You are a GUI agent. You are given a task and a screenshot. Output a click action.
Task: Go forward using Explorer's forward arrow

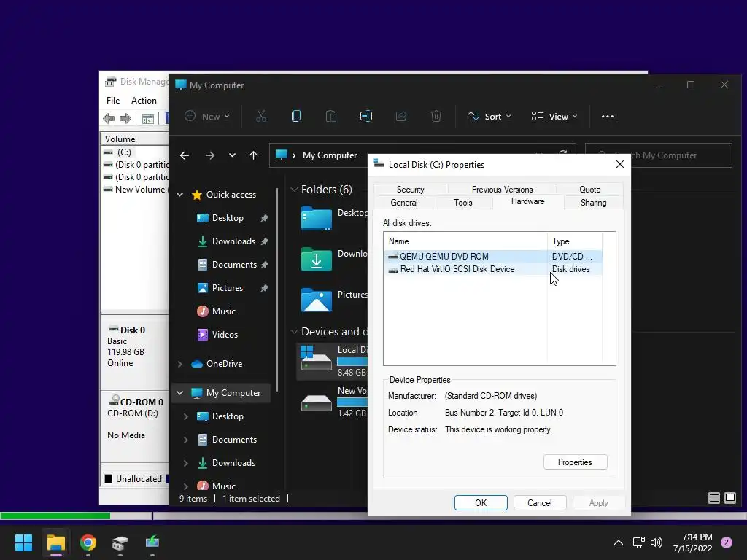click(x=209, y=155)
